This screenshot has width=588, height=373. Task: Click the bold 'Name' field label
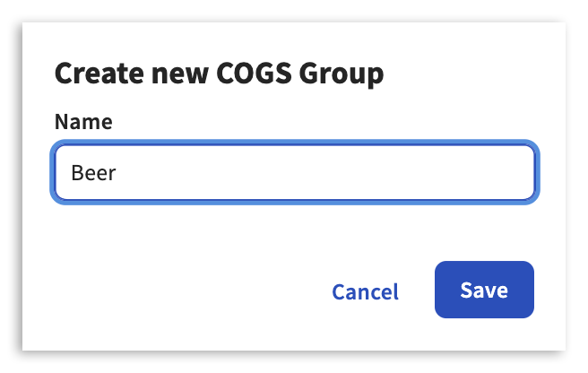[x=83, y=122]
